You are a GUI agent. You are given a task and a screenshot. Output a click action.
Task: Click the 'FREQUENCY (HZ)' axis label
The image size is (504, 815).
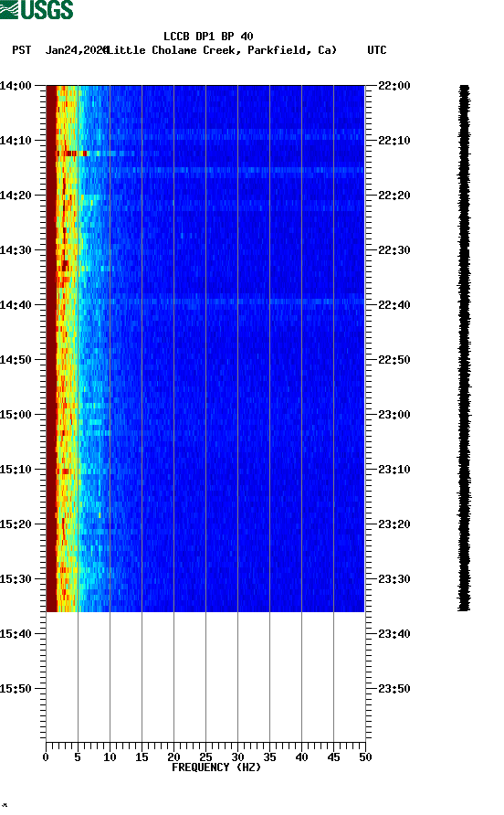coord(216,767)
